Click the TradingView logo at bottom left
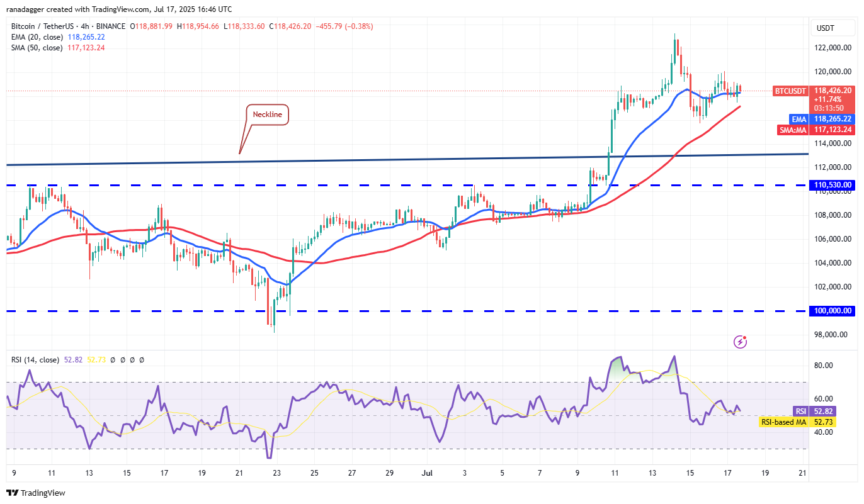864x504 pixels. 36,493
